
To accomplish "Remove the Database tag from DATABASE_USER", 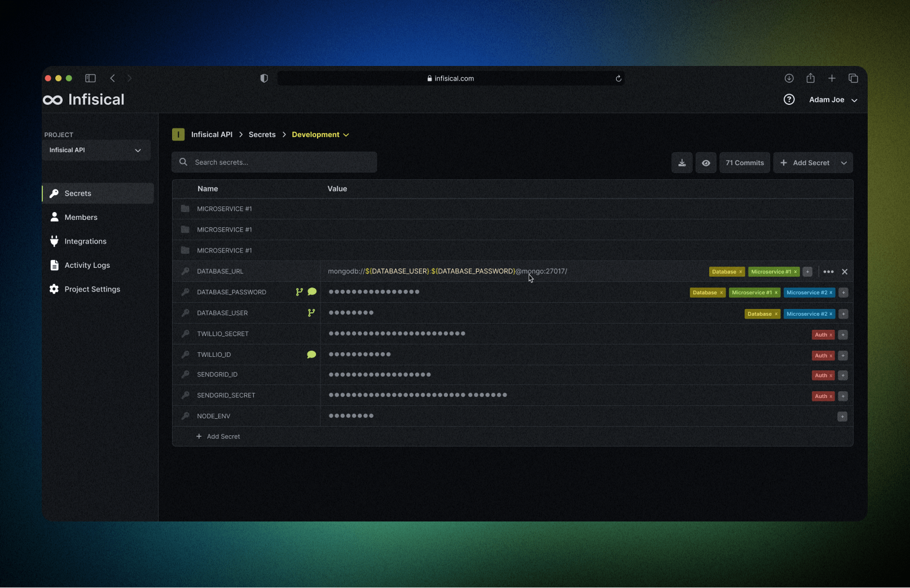I will coord(776,314).
